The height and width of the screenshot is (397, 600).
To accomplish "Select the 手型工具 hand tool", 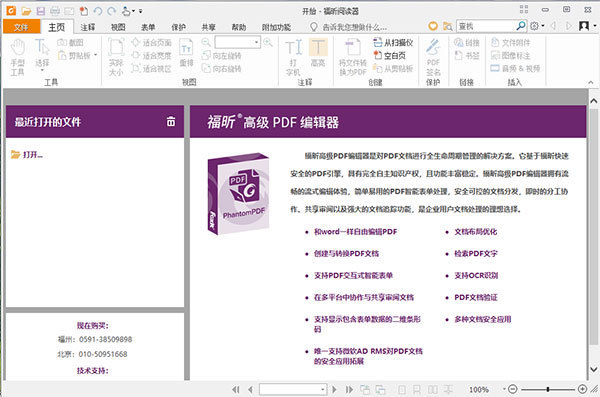I will point(17,57).
